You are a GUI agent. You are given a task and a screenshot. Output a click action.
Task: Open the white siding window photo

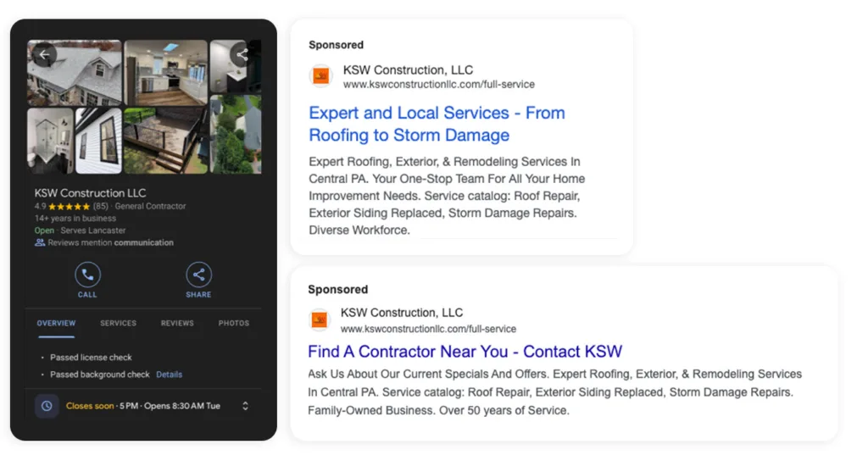98,141
